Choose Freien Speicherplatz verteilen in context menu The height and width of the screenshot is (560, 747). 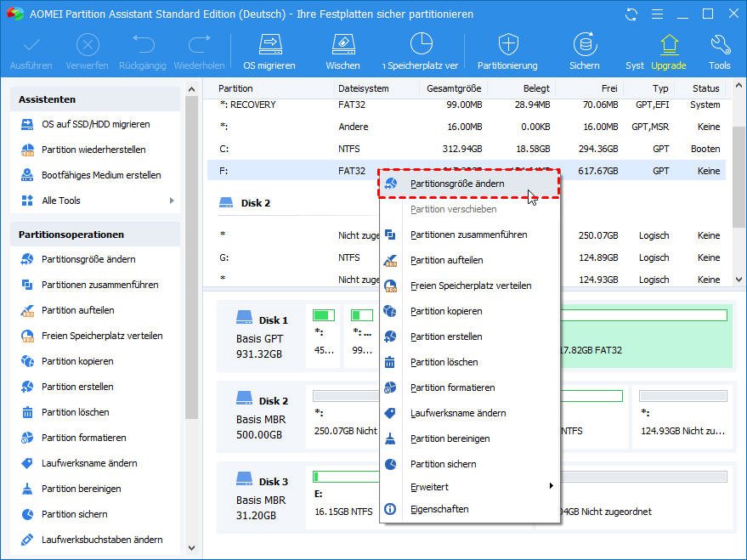pos(469,286)
